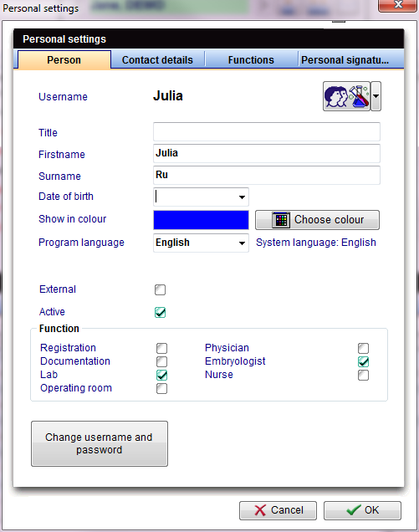Viewport: 419px width, 532px height.
Task: Focus the Surname text field
Action: click(267, 175)
